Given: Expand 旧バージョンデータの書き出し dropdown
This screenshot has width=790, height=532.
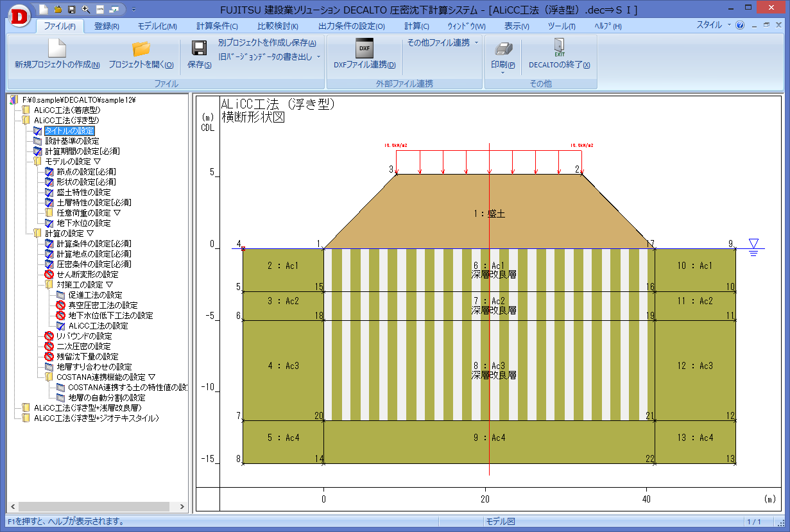Looking at the screenshot, I should [x=269, y=56].
